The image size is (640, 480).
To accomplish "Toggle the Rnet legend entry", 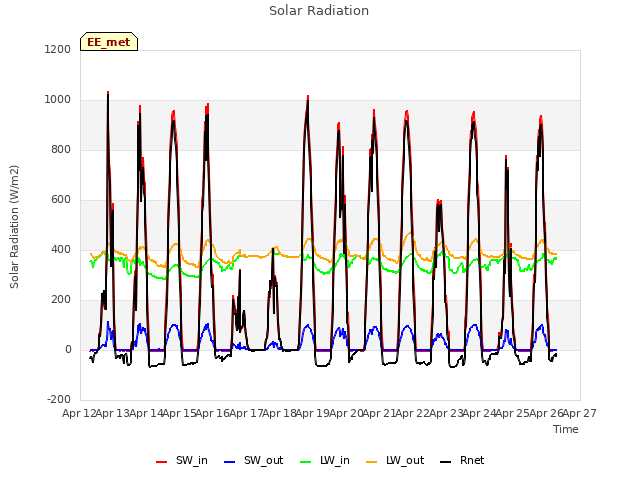I will click(x=462, y=460).
